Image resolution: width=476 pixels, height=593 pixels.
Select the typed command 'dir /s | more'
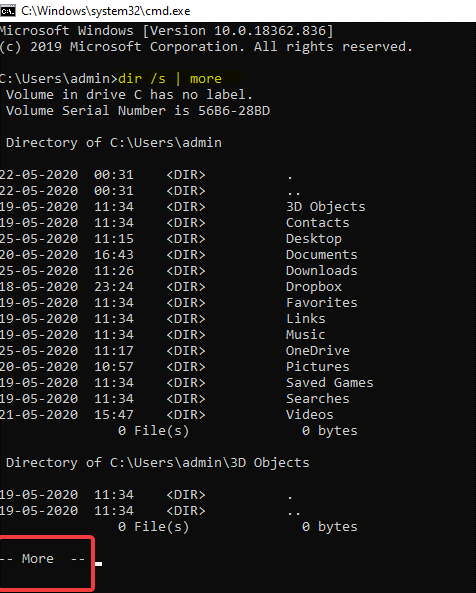170,79
